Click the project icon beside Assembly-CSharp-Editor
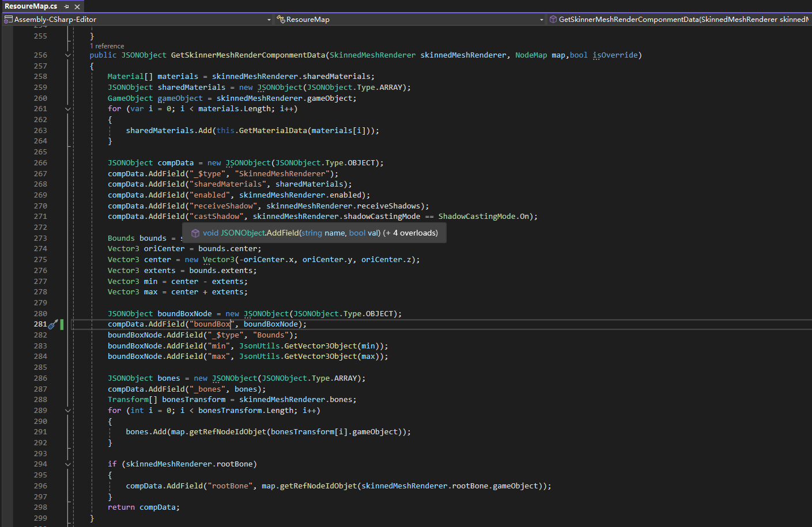 point(8,20)
